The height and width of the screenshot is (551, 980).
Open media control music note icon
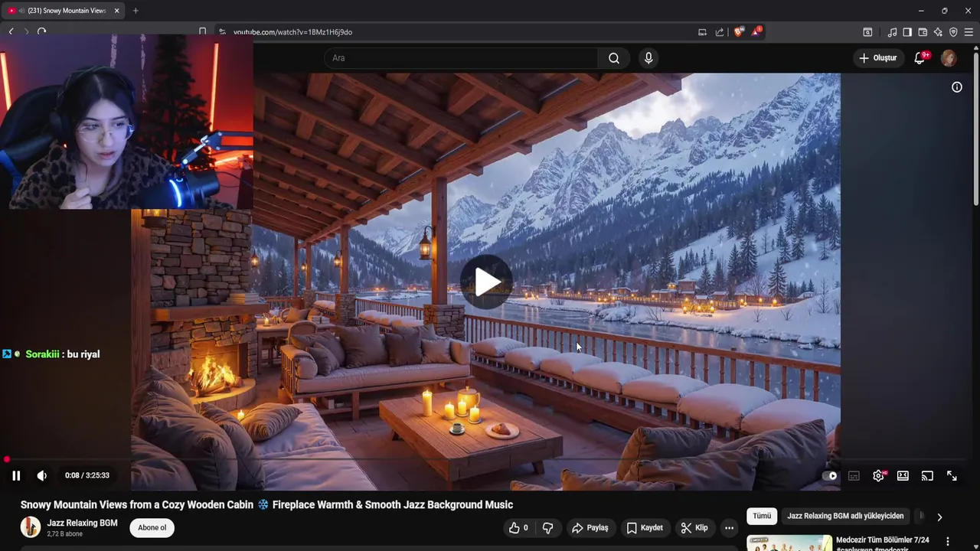[x=892, y=32]
